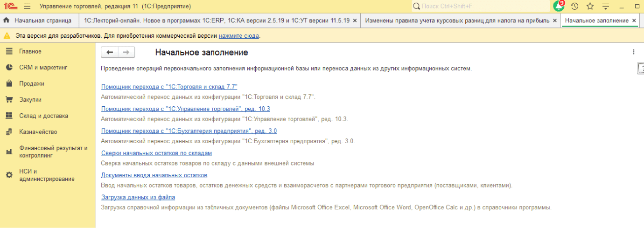Open the Казначейство section
Screen dimensions: 644x228
[48, 132]
